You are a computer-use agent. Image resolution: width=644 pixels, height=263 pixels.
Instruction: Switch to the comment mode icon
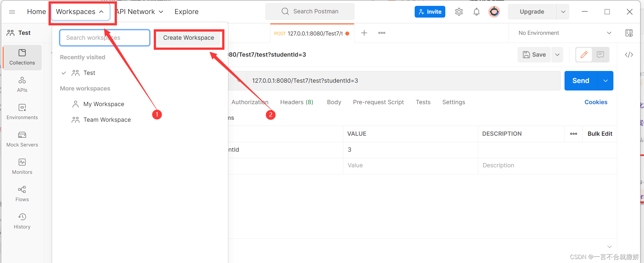tap(600, 55)
